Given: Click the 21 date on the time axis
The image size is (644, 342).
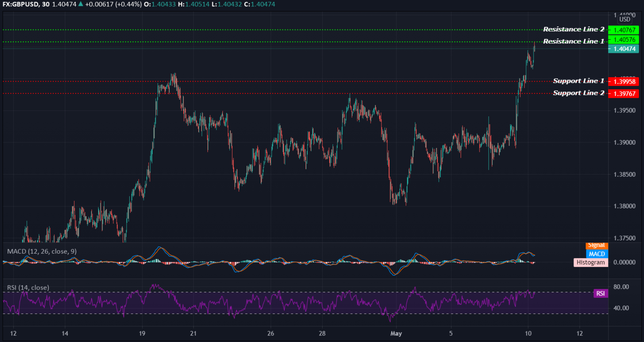Looking at the screenshot, I should click(193, 333).
